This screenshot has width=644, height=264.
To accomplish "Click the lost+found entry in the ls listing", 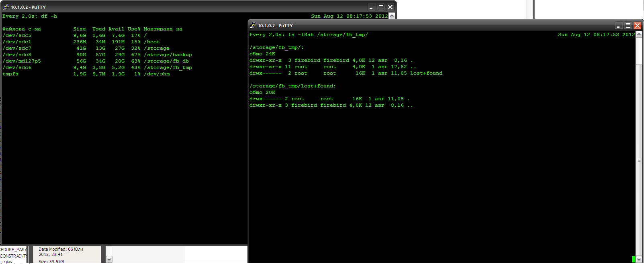I will pos(426,73).
